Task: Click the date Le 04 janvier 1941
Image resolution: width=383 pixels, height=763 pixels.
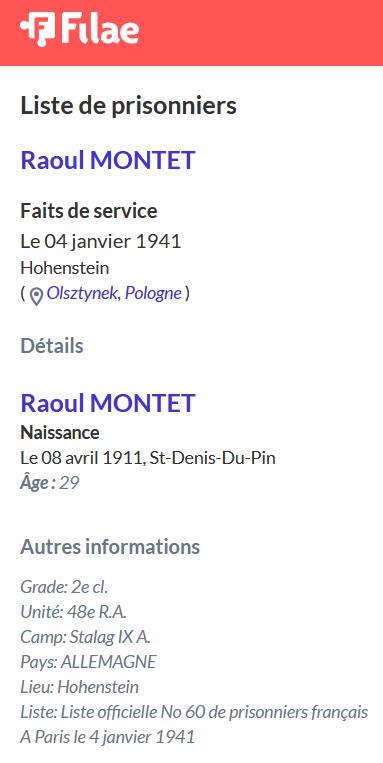Action: (101, 241)
